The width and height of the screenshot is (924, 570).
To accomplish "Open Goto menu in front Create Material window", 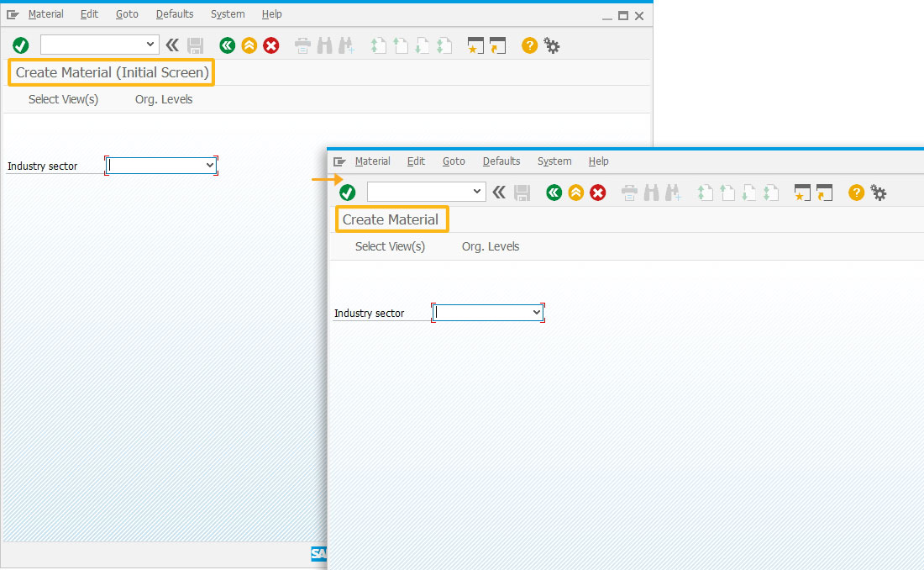I will tap(454, 161).
